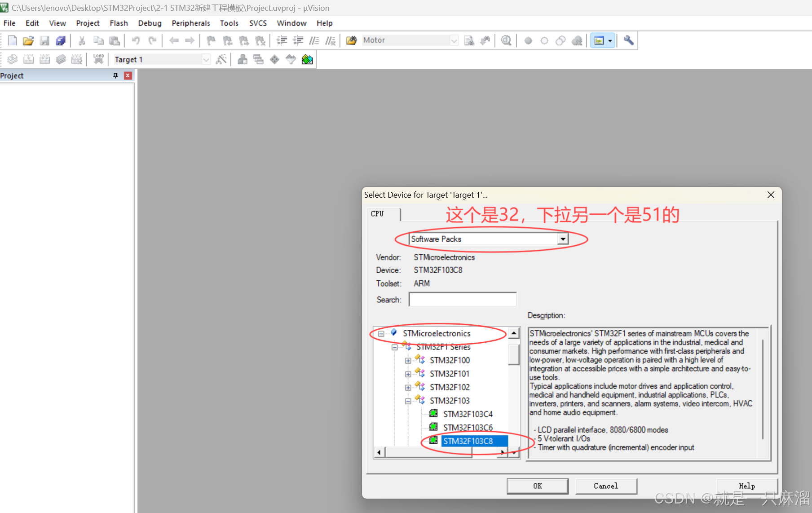This screenshot has width=812, height=513.
Task: Click the Insert/Remove Bookmark flag icon
Action: [x=211, y=40]
